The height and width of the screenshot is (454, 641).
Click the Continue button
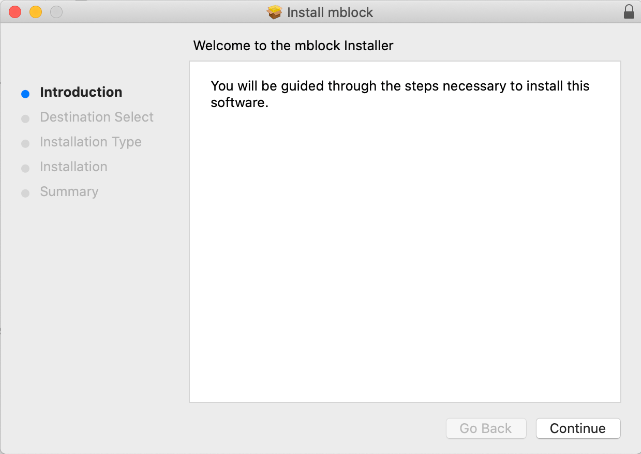click(x=578, y=428)
